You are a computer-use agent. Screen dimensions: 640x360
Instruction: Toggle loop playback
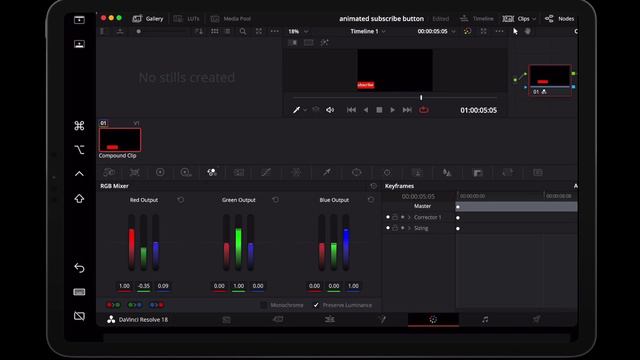point(424,110)
